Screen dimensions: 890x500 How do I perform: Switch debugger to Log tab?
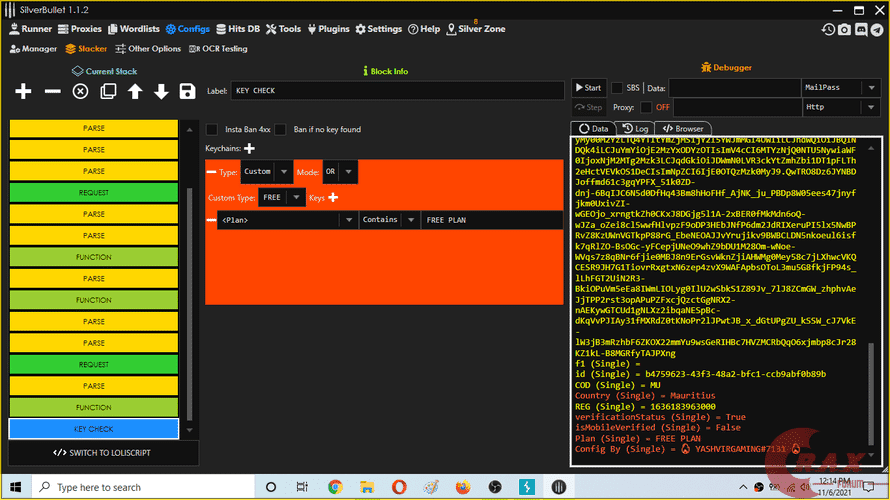635,129
